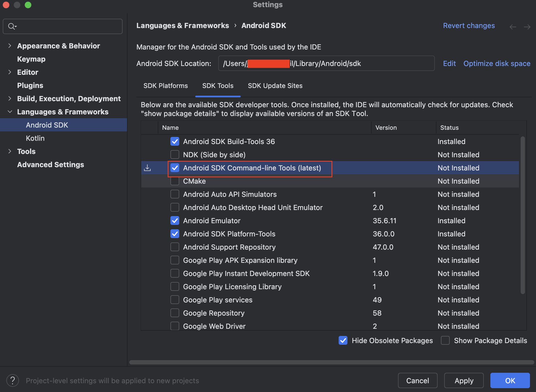The image size is (536, 392).
Task: Click the forward navigation arrow at top right
Action: tap(527, 26)
